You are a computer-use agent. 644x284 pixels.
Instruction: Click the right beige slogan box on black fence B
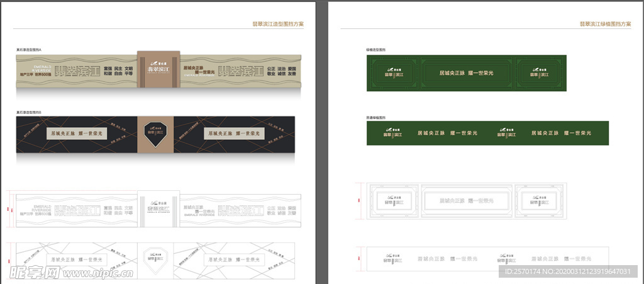234,133
